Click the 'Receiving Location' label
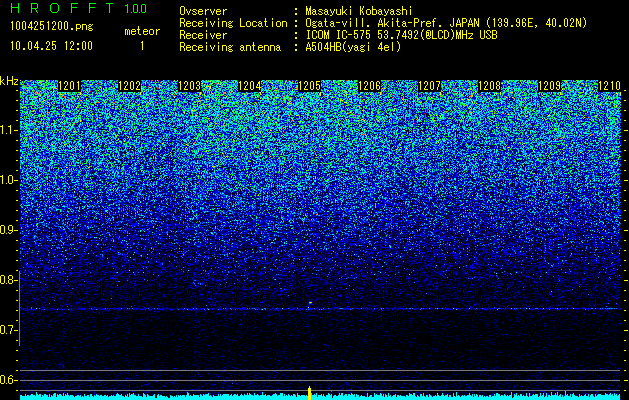The height and width of the screenshot is (400, 629). pos(233,23)
